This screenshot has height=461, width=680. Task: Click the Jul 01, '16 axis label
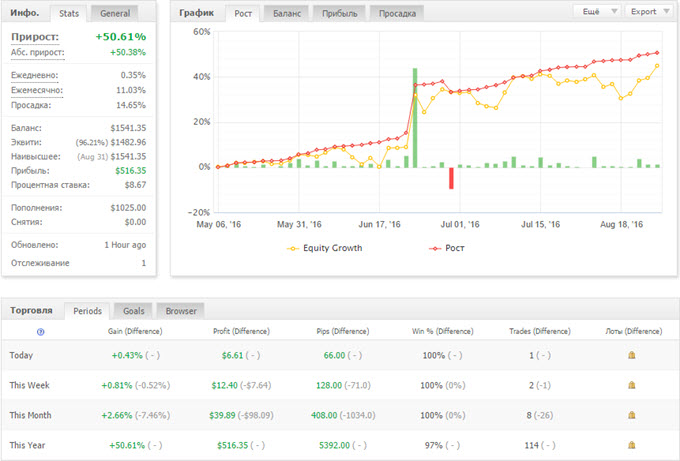pos(460,224)
